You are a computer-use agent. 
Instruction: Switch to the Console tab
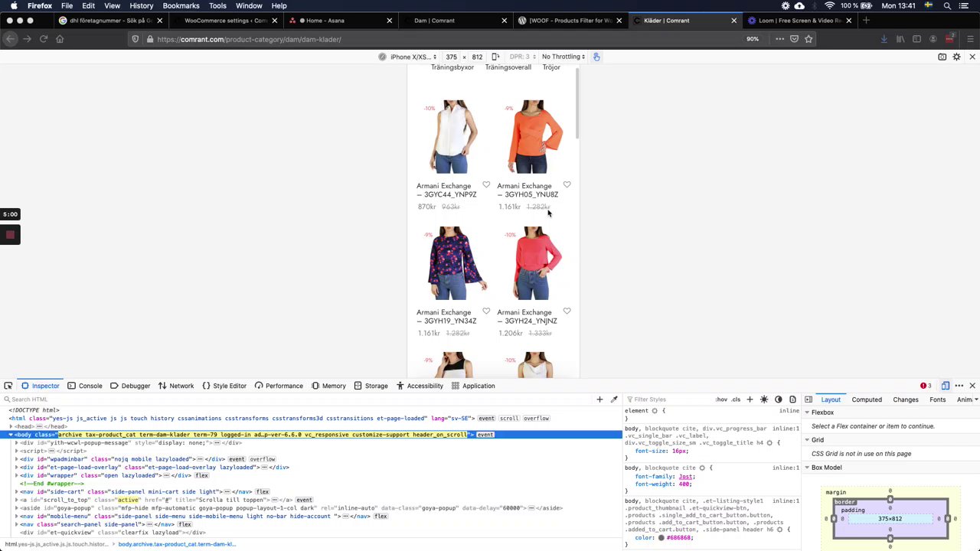(84, 386)
